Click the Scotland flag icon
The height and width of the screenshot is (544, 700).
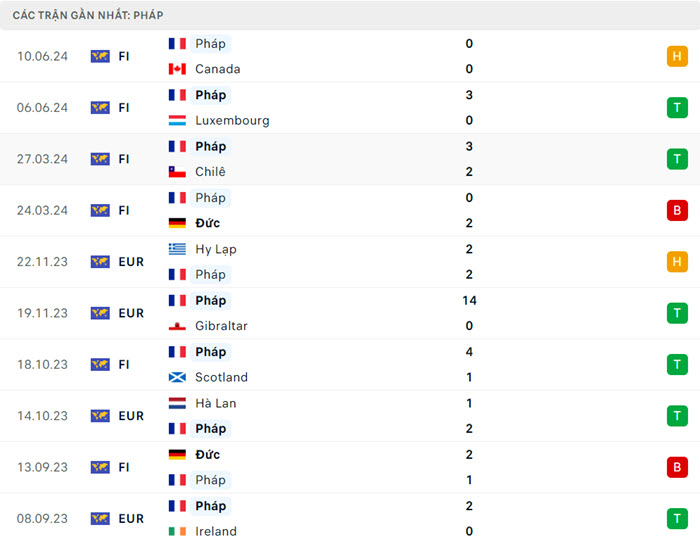coord(177,377)
